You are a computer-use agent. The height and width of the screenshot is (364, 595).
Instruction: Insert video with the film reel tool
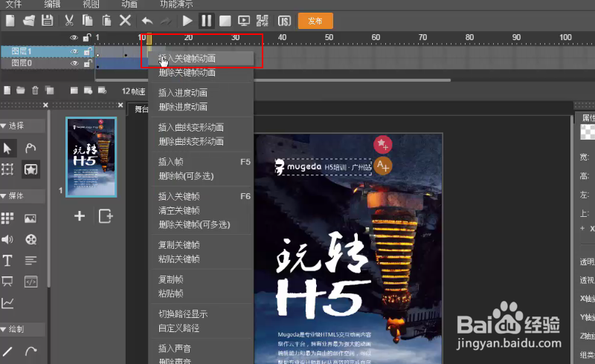(x=30, y=239)
